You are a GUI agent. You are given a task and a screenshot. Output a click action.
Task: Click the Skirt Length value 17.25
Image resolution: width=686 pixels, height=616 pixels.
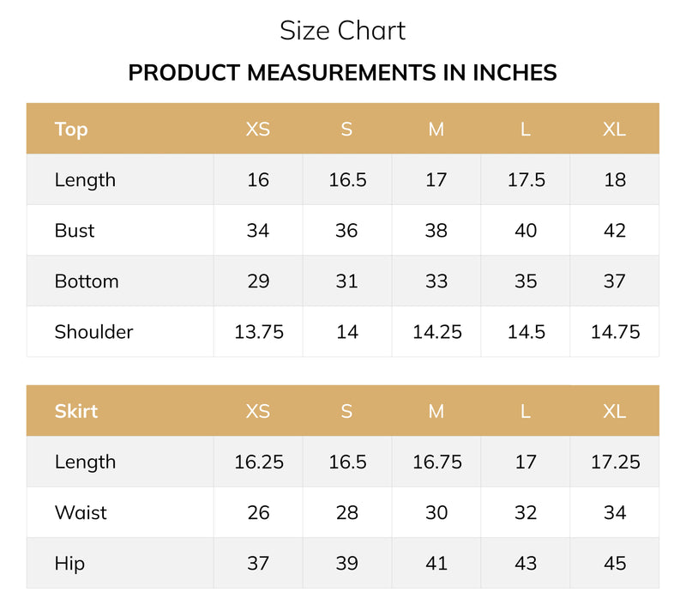point(615,462)
